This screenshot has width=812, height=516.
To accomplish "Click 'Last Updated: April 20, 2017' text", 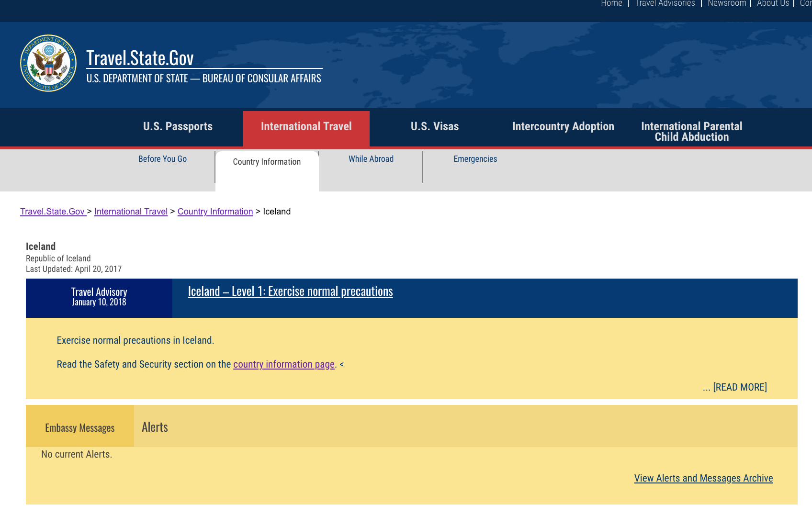I will (74, 269).
